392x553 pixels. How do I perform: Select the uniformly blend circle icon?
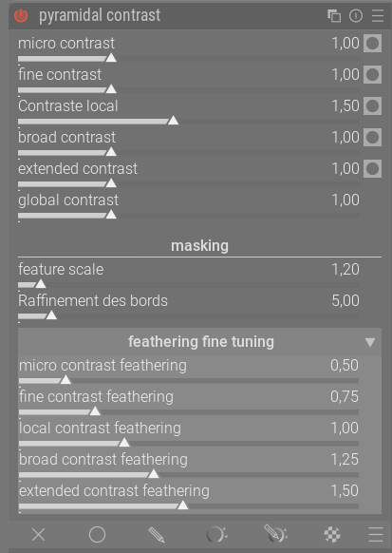pos(97,535)
